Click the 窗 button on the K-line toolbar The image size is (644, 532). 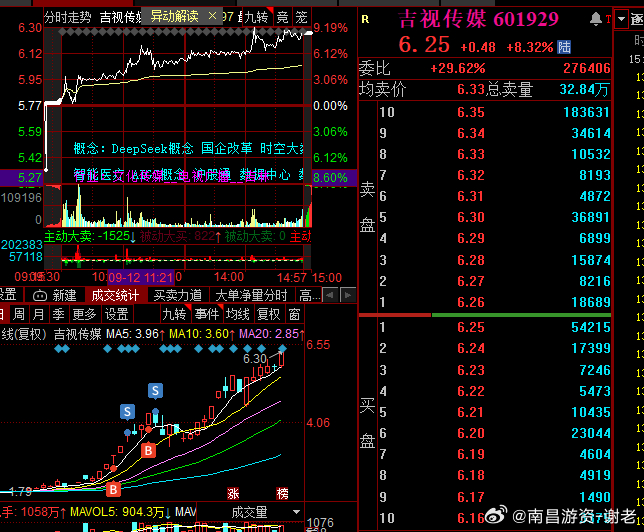294,314
